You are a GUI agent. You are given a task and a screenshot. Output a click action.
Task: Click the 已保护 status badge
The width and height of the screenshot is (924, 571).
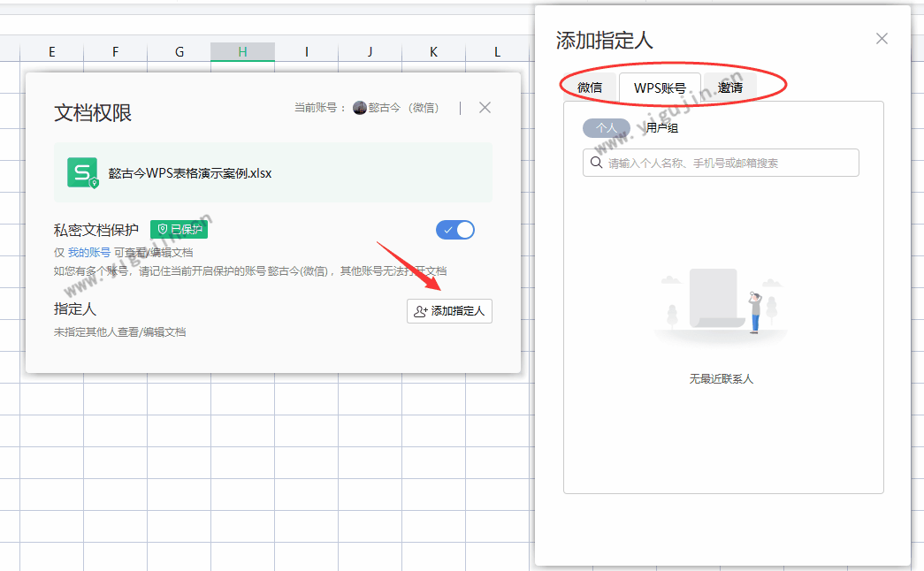(179, 229)
